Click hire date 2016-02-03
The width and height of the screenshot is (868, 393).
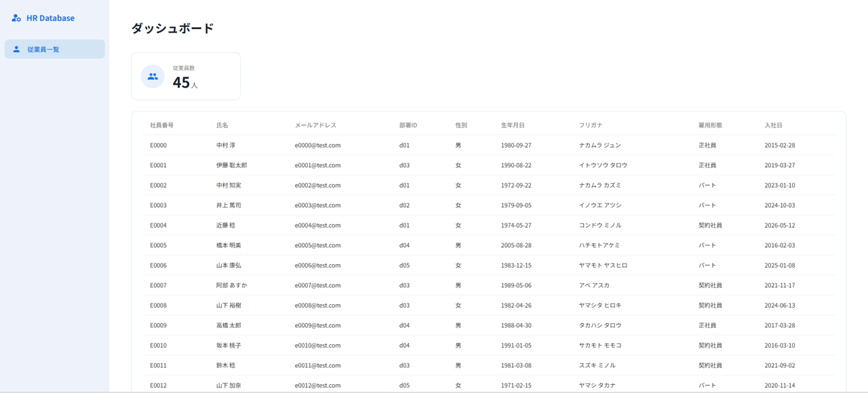[780, 245]
